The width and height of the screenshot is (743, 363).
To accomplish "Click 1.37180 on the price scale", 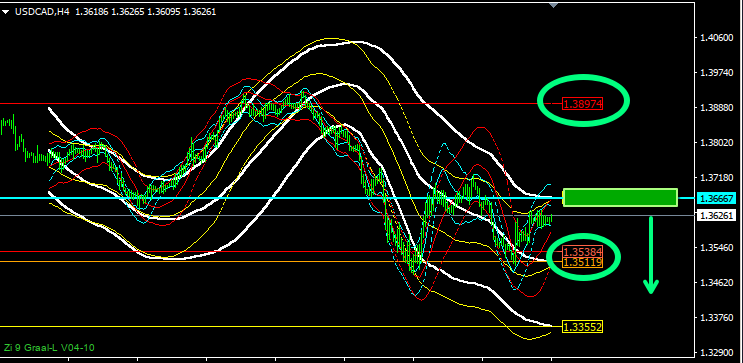I will (x=717, y=178).
